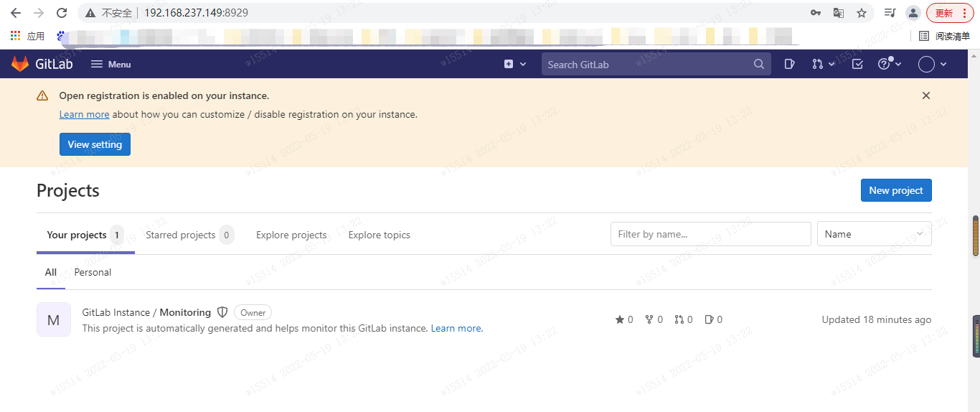Click the Owner role badge
Viewport: 980px width, 412px height.
pos(253,312)
